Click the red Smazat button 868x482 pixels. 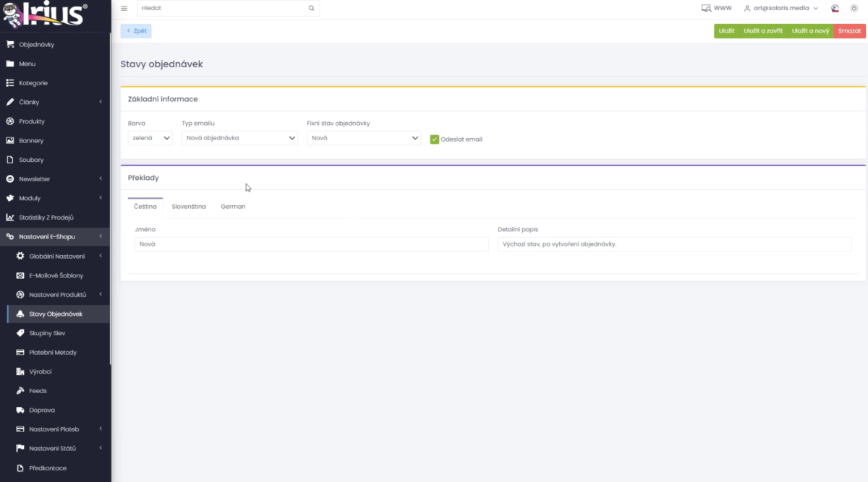[x=850, y=31]
